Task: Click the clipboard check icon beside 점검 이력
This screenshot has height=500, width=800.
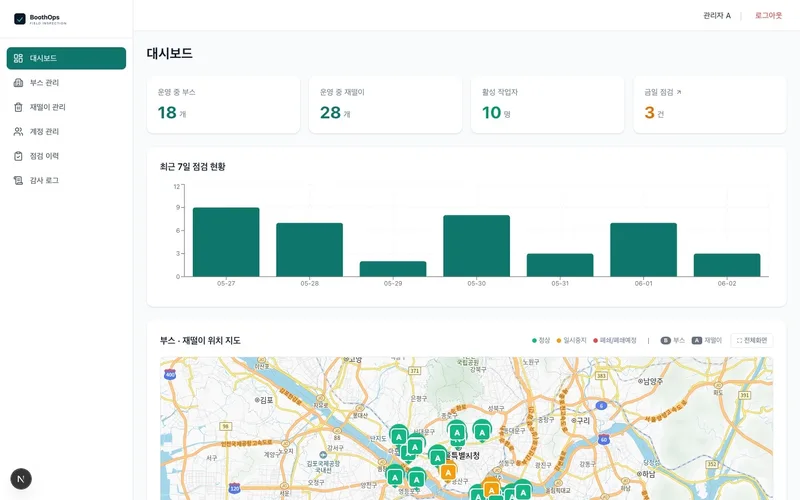Action: (18, 156)
